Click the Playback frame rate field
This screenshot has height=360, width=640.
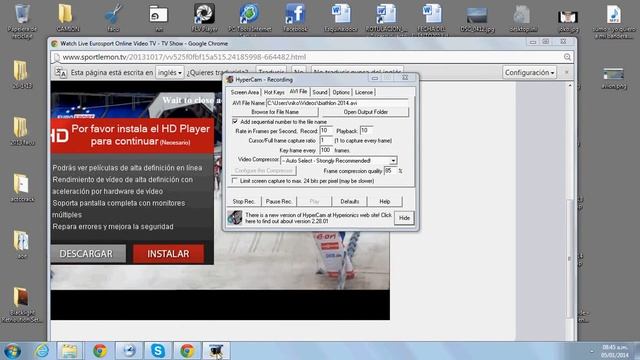(366, 130)
